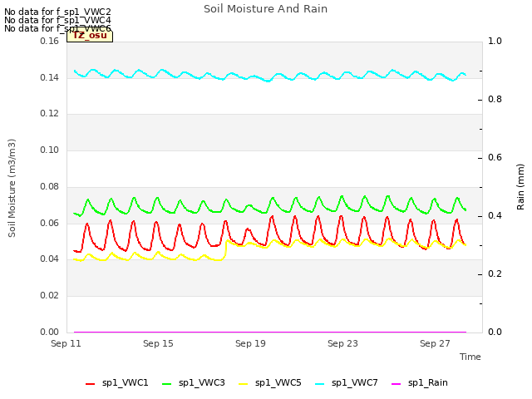
Task: Click the 0.00 left axis tick label
Action: point(50,332)
